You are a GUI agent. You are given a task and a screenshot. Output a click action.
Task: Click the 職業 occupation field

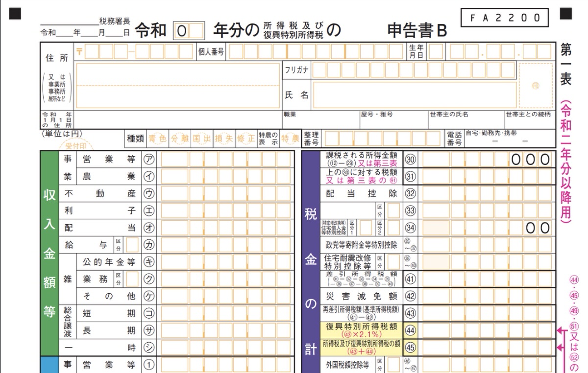pyautogui.click(x=321, y=119)
